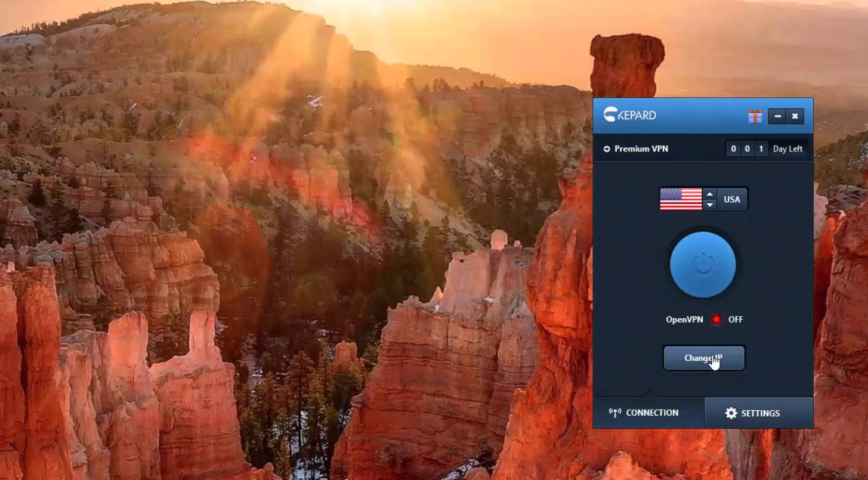Screen dimensions: 868x480
Task: Click the up arrow of country selector
Action: tap(709, 194)
